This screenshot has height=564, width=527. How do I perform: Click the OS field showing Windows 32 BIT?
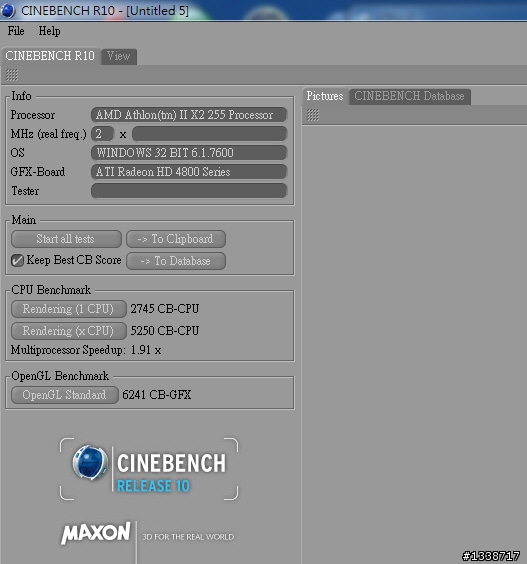point(189,153)
